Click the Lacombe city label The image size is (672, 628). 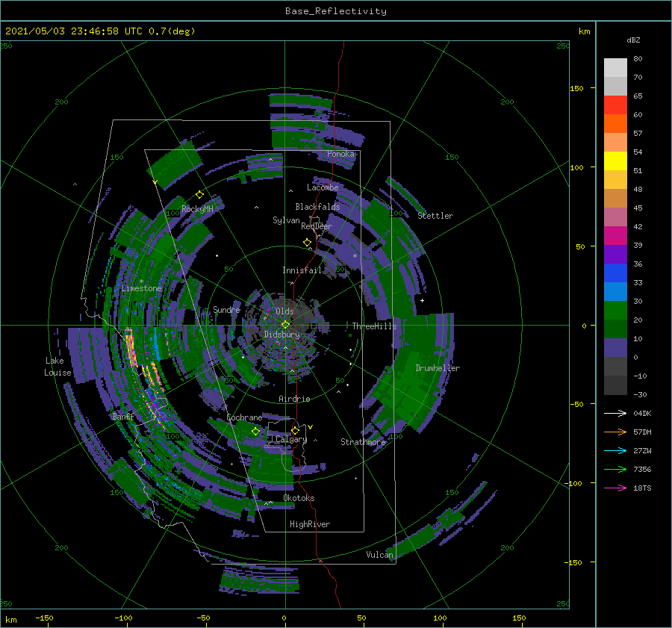(323, 187)
